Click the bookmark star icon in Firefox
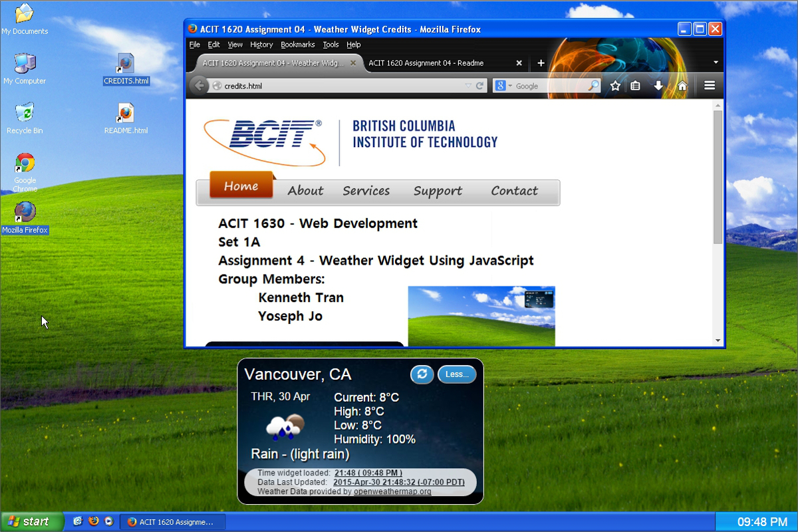Viewport: 798px width, 532px height. [x=615, y=86]
